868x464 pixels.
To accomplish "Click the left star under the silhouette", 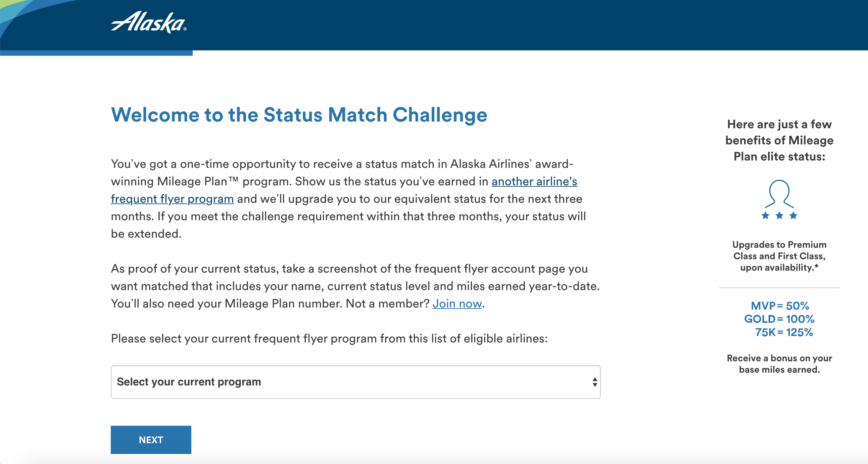I will pyautogui.click(x=765, y=216).
